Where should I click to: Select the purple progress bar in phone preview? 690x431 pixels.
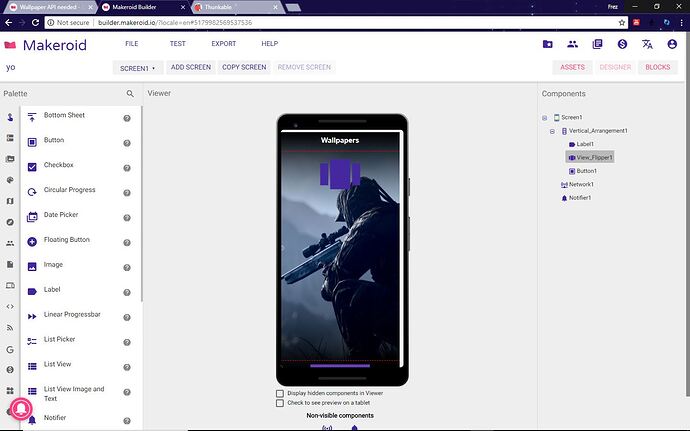340,365
